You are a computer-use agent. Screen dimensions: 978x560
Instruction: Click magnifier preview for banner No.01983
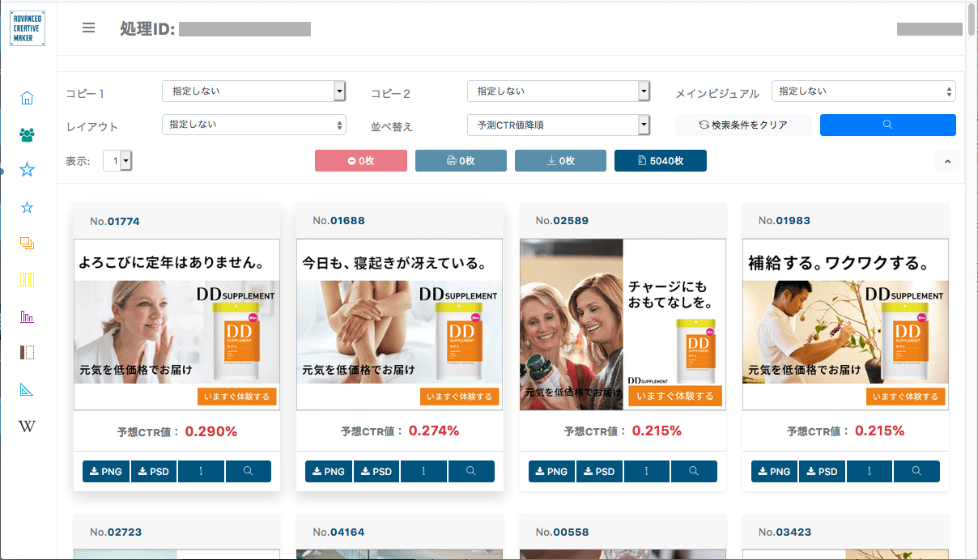click(916, 471)
